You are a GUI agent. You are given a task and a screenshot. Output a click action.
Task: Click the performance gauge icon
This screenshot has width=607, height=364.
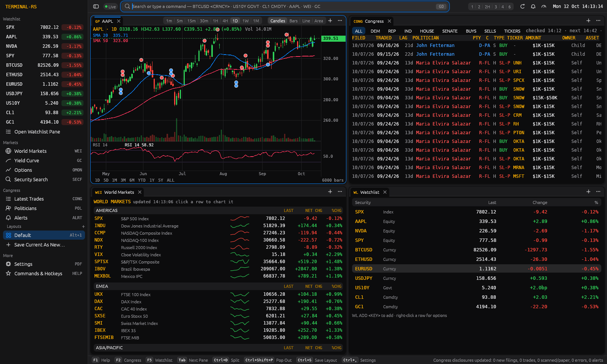[x=544, y=6]
